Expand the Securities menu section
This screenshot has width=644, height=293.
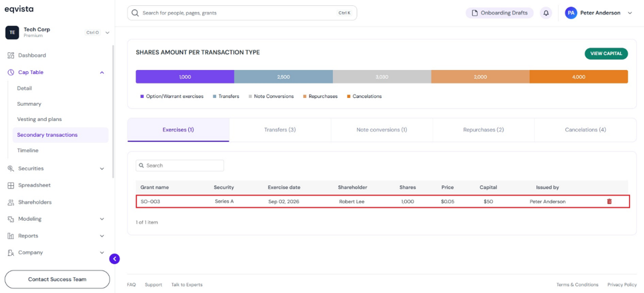click(102, 169)
